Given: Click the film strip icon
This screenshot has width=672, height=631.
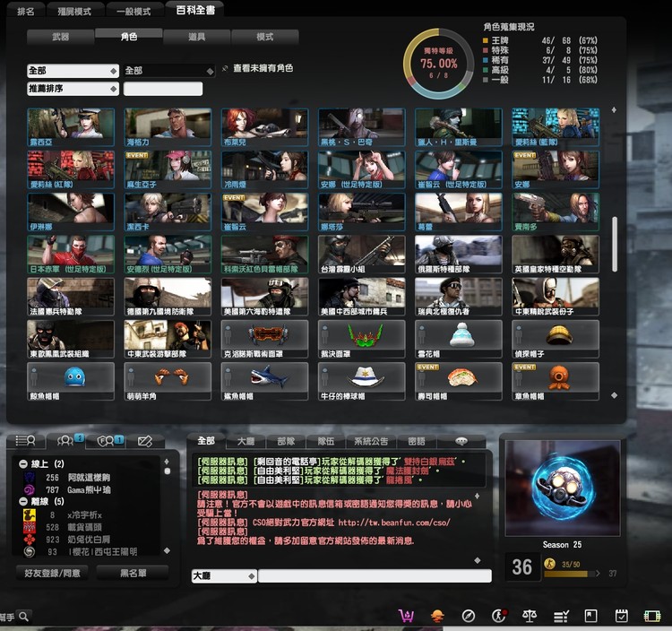Looking at the screenshot, I should point(651,616).
